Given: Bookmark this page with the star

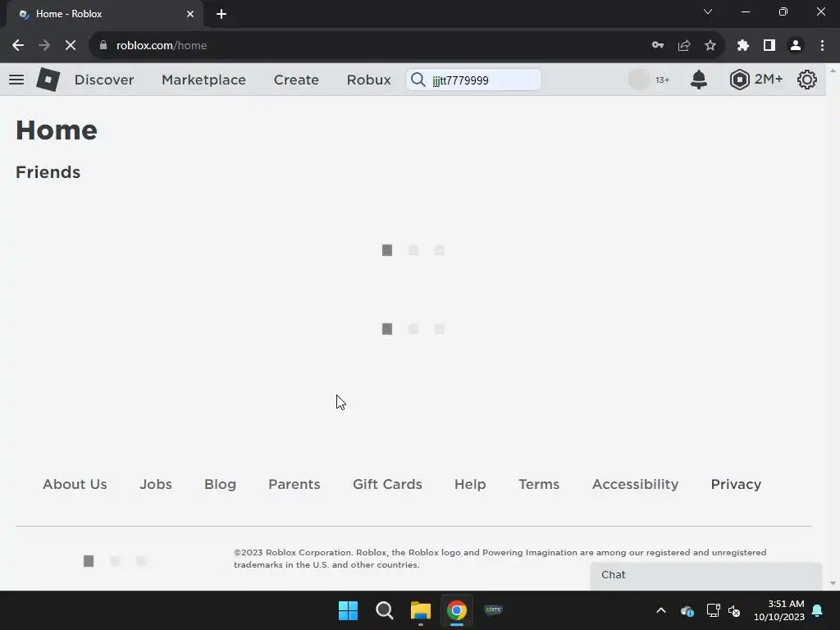Looking at the screenshot, I should coord(710,46).
